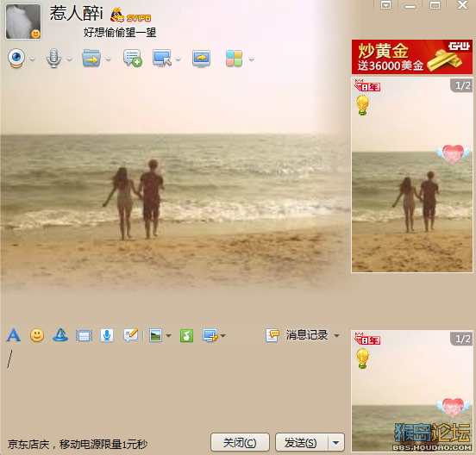Click the trophy icon on lower QQ show
The width and height of the screenshot is (476, 455).
point(362,358)
